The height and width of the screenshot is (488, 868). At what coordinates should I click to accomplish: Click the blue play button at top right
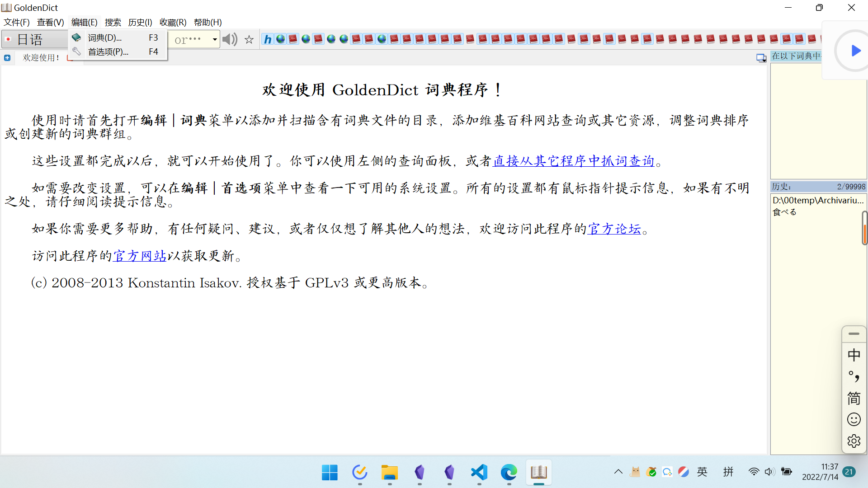tap(855, 51)
